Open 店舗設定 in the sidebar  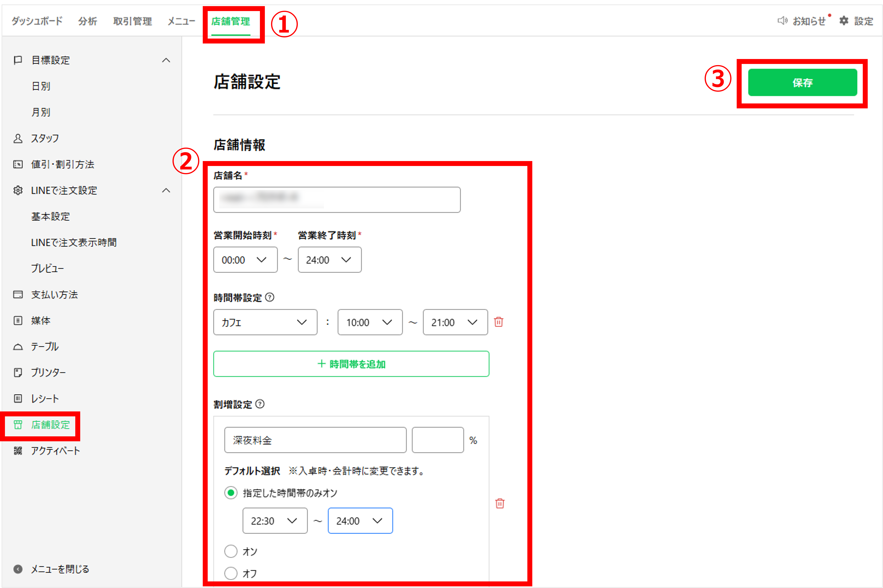click(x=51, y=425)
